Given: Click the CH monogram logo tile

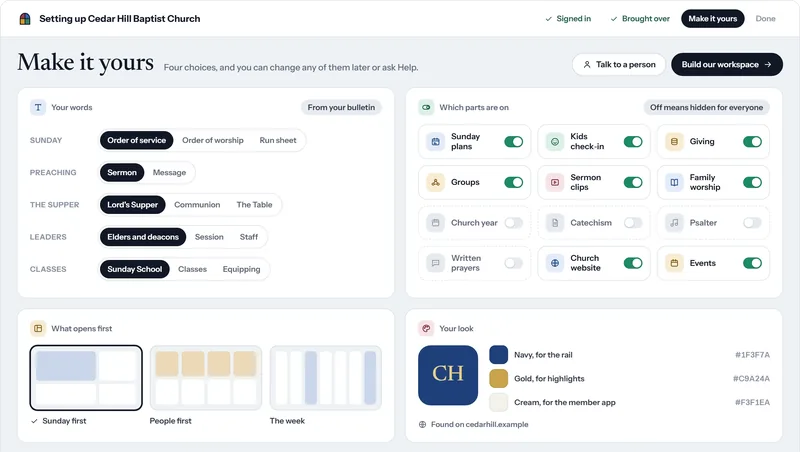Looking at the screenshot, I should (448, 375).
